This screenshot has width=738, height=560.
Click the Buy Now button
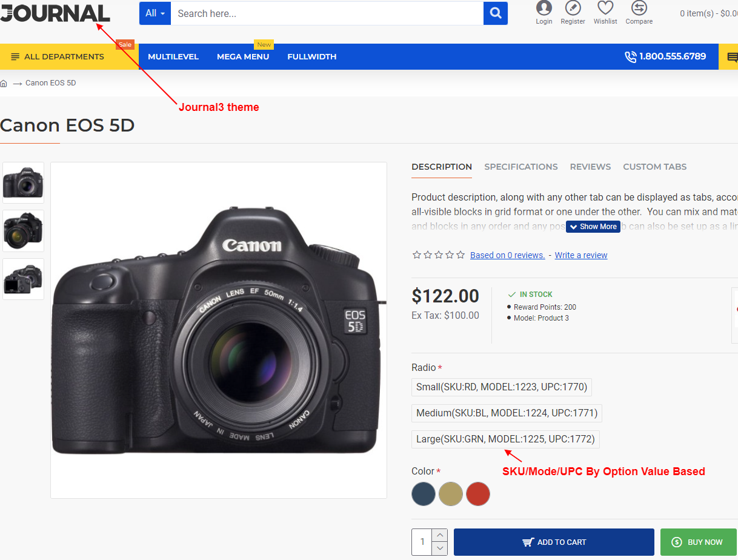coord(698,542)
